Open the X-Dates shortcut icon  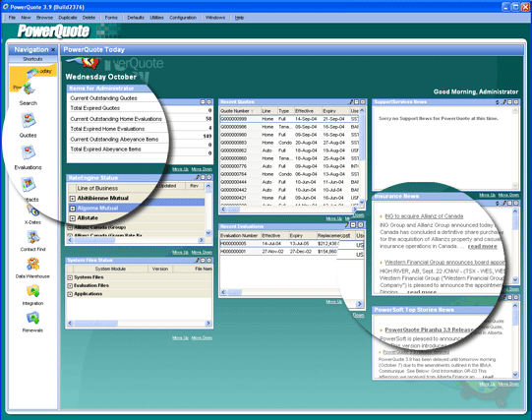point(32,210)
